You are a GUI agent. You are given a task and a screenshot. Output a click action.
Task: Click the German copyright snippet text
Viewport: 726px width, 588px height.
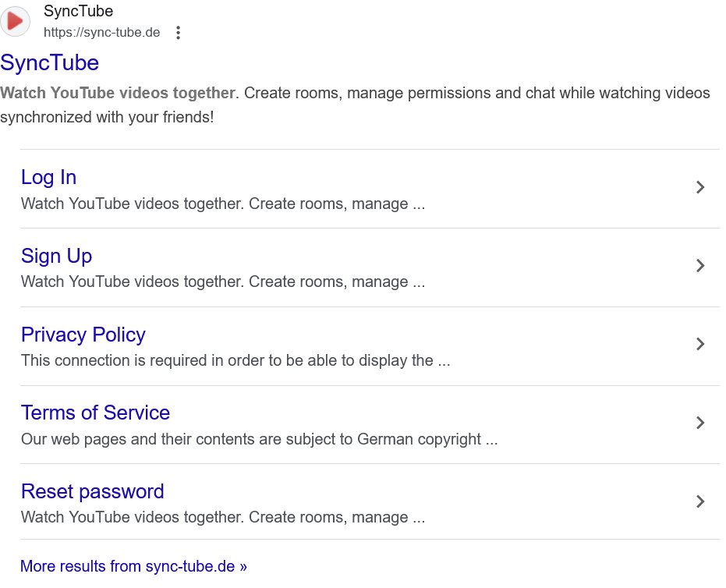point(259,439)
